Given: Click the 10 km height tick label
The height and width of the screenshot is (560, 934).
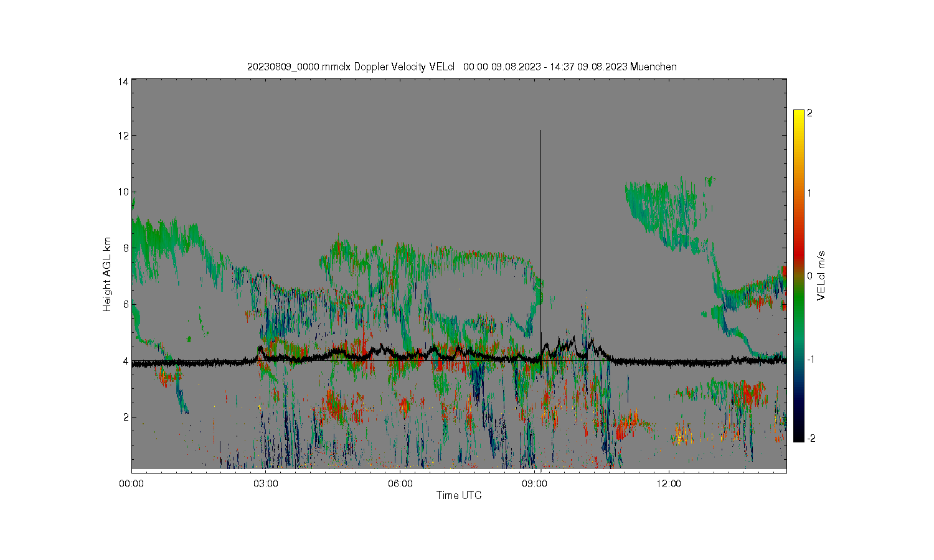Looking at the screenshot, I should coord(123,192).
